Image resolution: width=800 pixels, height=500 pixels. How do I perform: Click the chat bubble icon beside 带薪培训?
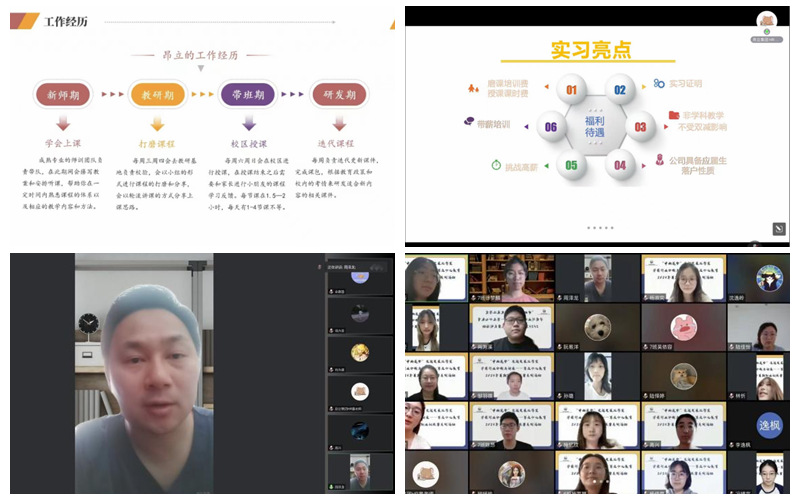[469, 122]
